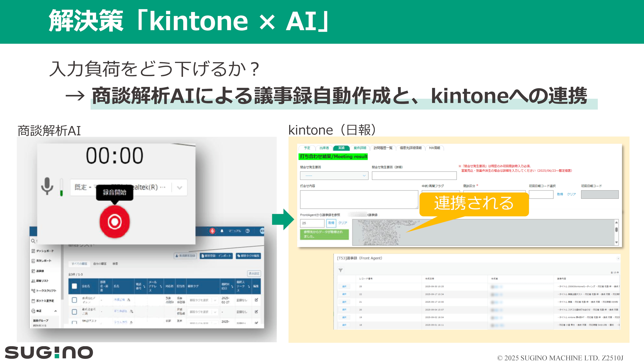
Task: Switch to the 自分の顧客 tab
Action: (100, 264)
